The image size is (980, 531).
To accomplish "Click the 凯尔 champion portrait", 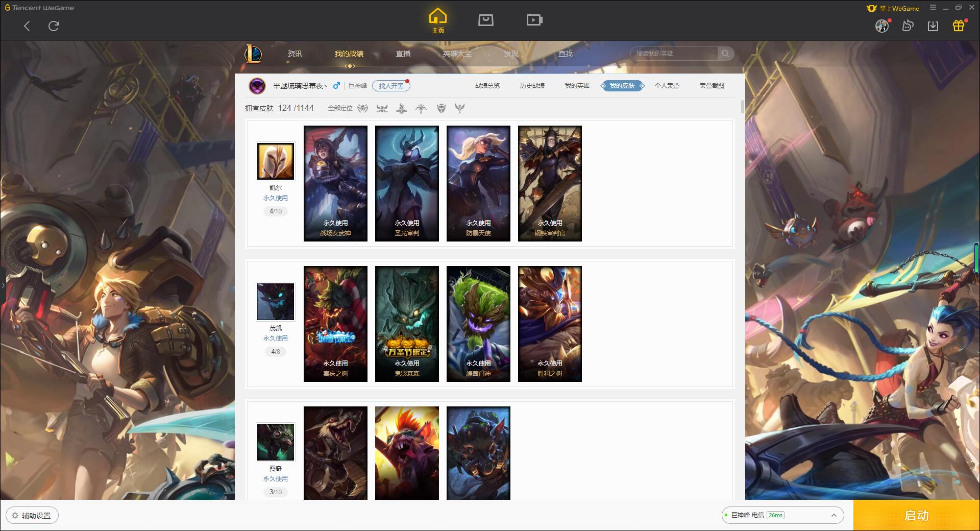I will [276, 161].
